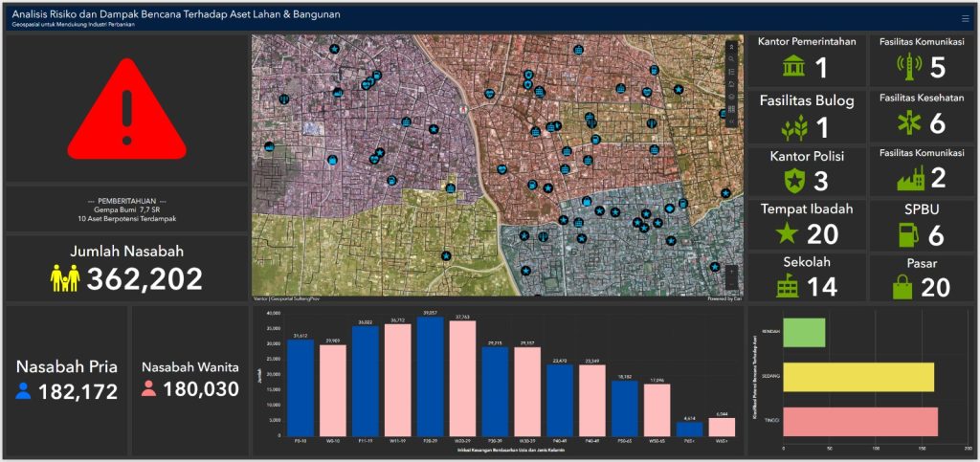Open the map legend list tool

tap(731, 72)
